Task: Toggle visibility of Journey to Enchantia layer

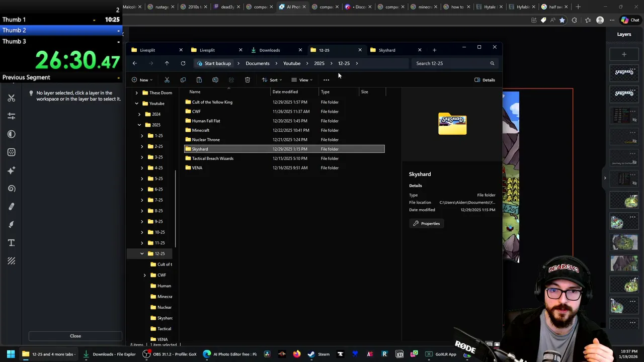Action: [634, 162]
